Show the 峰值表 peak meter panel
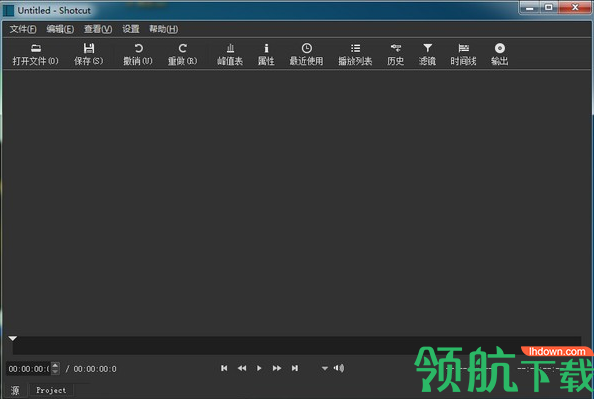594x399 pixels. (x=230, y=55)
